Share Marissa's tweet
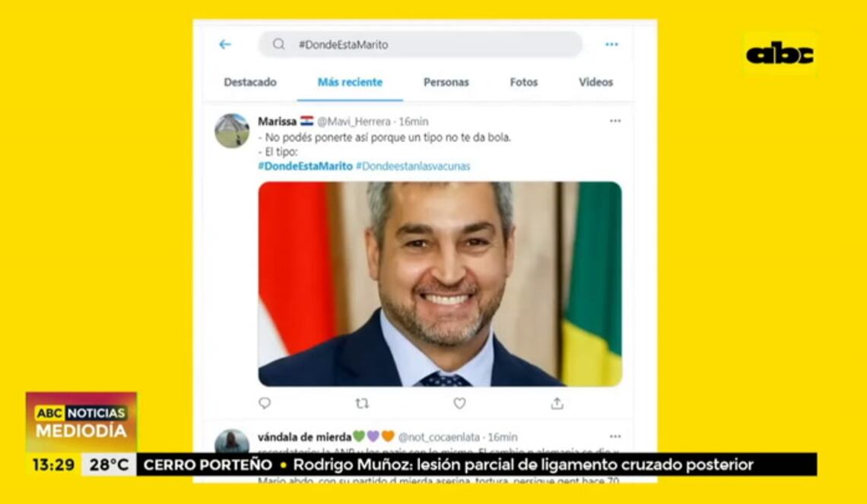The height and width of the screenshot is (504, 867). pos(557,404)
